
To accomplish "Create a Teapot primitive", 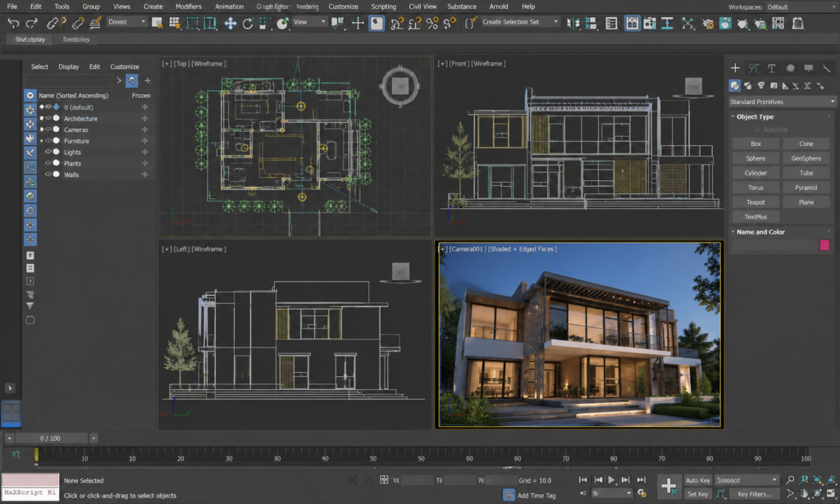I will (756, 202).
